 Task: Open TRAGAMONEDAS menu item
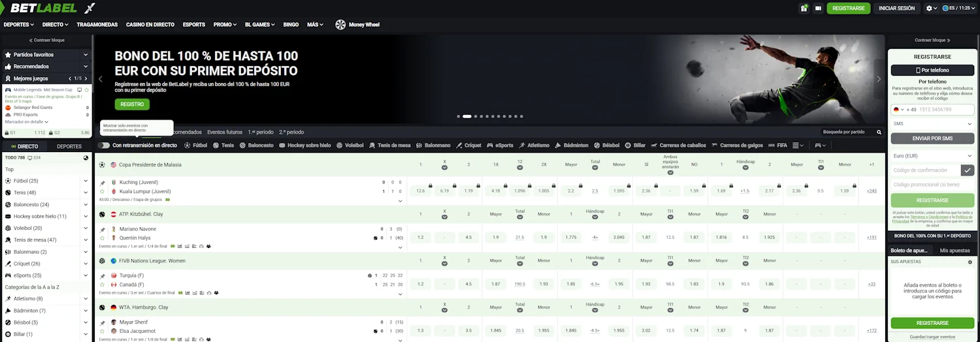click(97, 25)
